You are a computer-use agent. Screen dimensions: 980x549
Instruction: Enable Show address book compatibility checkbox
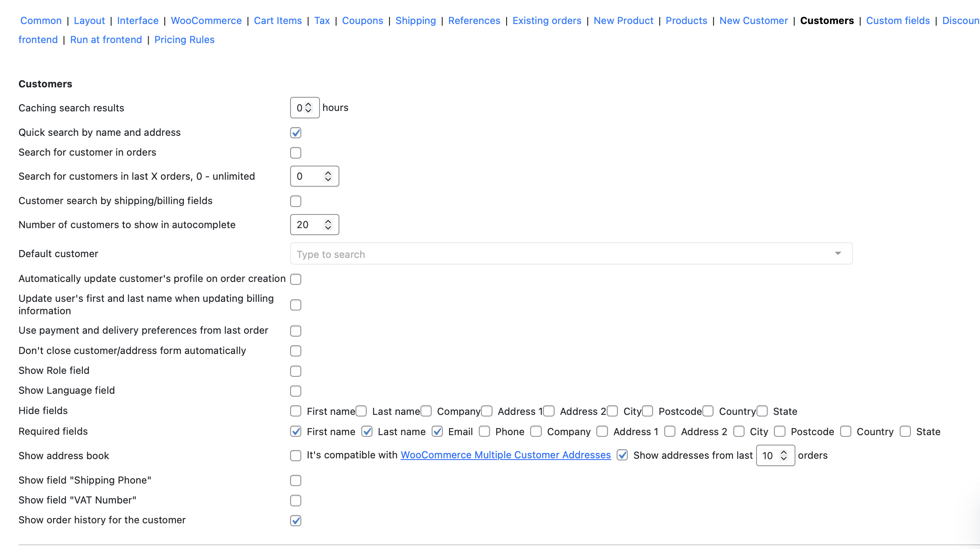295,455
